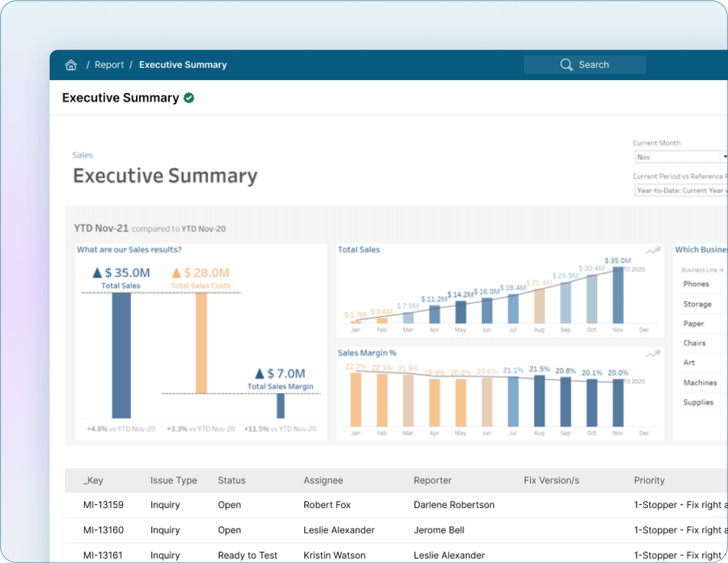Image resolution: width=728 pixels, height=563 pixels.
Task: Click the green verified badge beside Executive Summary
Action: click(x=188, y=97)
